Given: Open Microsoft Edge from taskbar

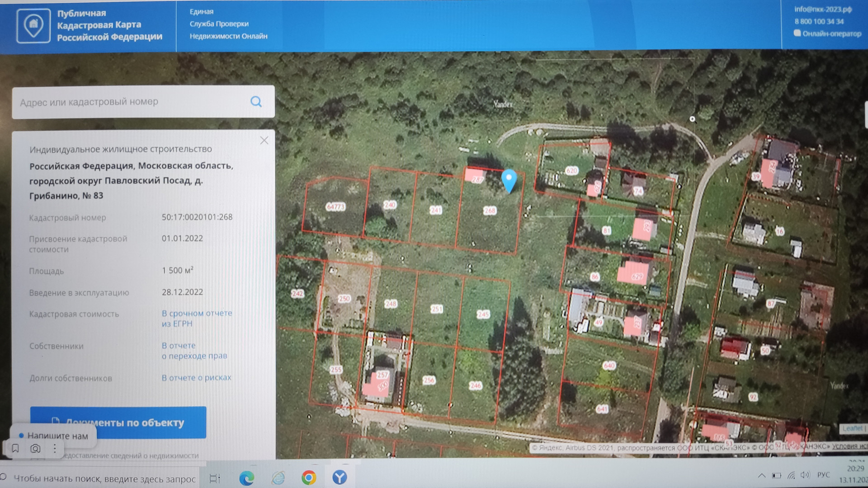Looking at the screenshot, I should (246, 478).
